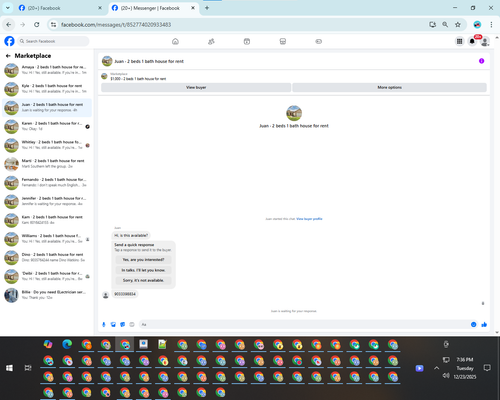This screenshot has height=400, width=500.
Task: Open the Chrome three-dot menu
Action: coord(491,25)
